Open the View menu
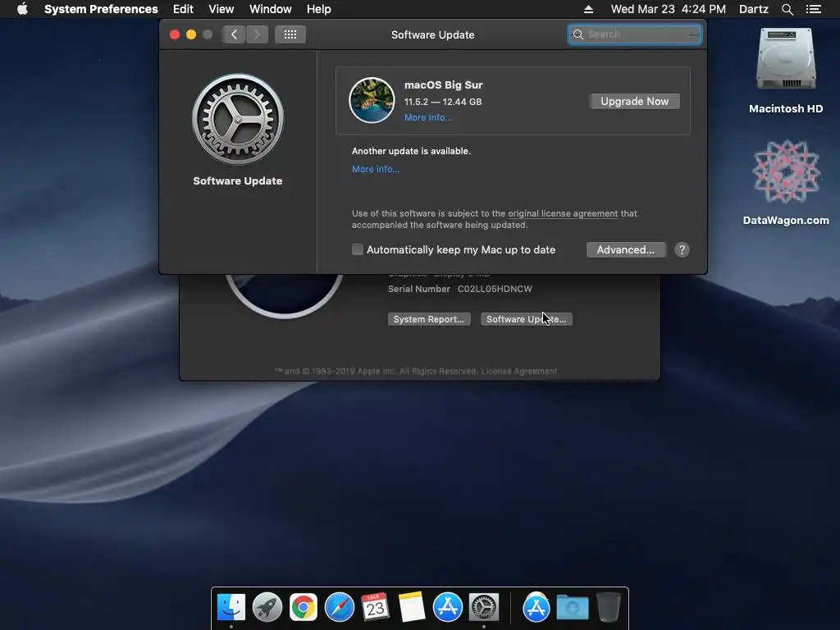 (x=221, y=9)
